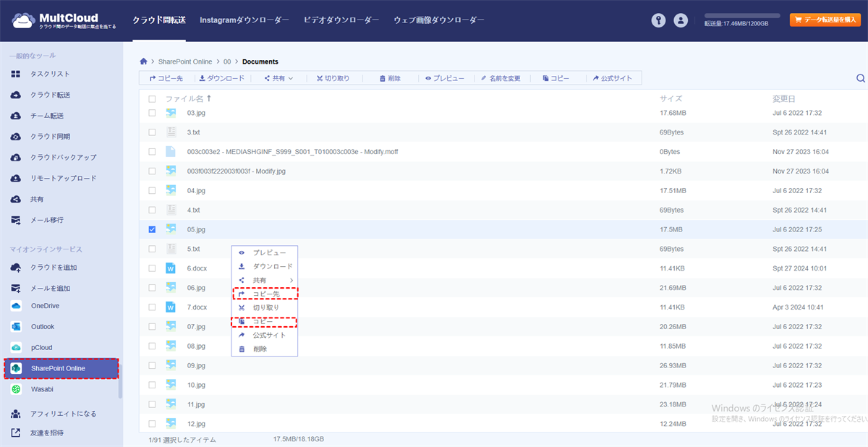This screenshot has height=447, width=868.
Task: Click the search magnifier icon
Action: pos(861,78)
